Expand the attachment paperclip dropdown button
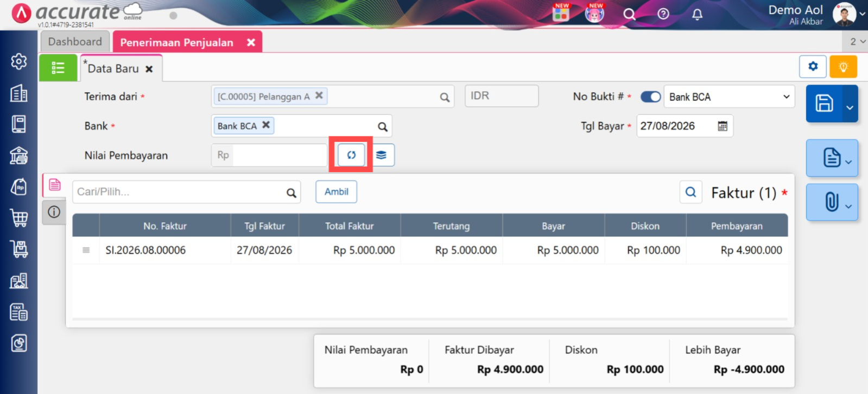Viewport: 868px width, 394px height. click(832, 202)
